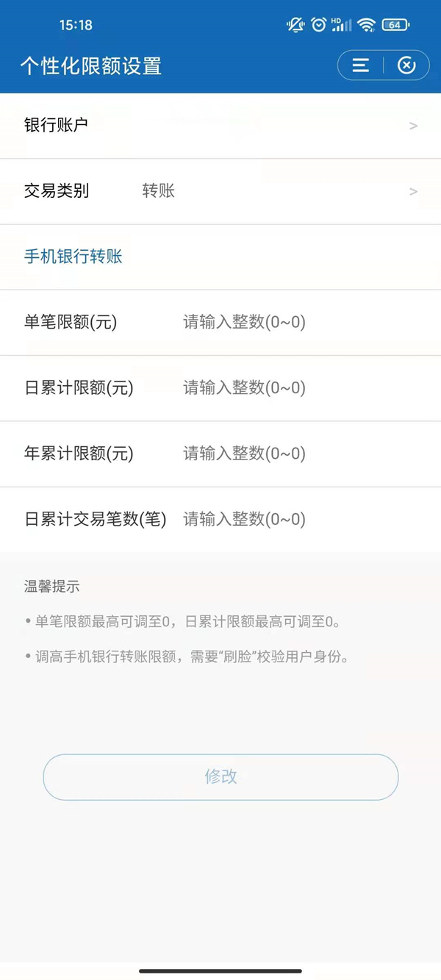Screen dimensions: 441x980
Task: Tap the alarm clock status icon
Action: coord(318,25)
